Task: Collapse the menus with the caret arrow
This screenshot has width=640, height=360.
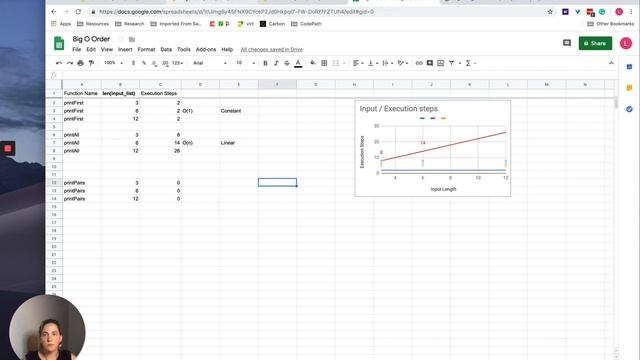Action: pyautogui.click(x=611, y=63)
